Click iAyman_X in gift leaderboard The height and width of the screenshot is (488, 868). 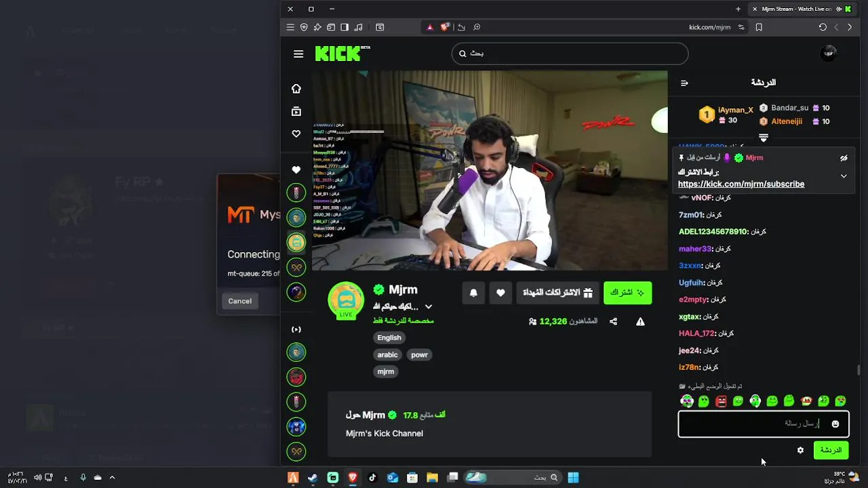point(736,110)
